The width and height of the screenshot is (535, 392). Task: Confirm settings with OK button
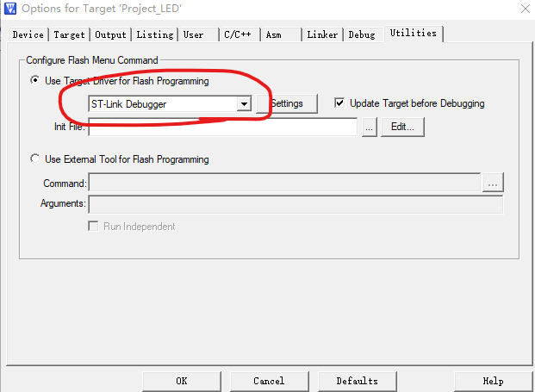(182, 381)
